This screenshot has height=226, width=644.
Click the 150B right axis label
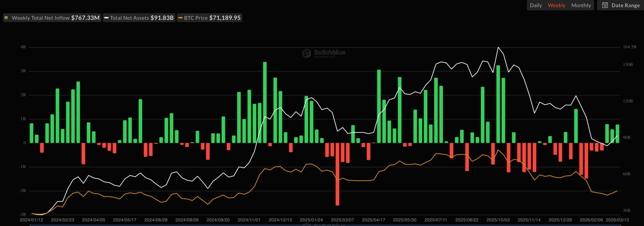pyautogui.click(x=628, y=65)
